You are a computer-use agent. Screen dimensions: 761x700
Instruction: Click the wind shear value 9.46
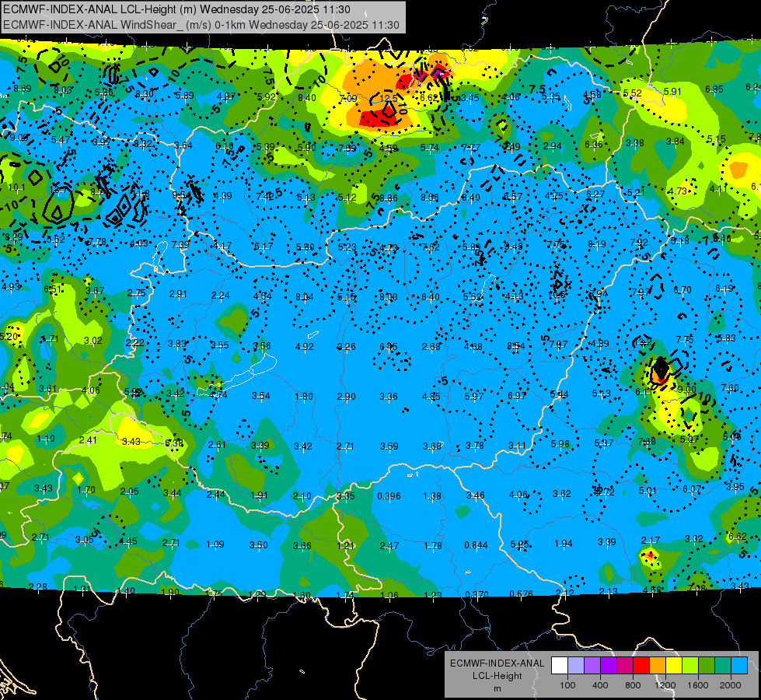pyautogui.click(x=514, y=247)
